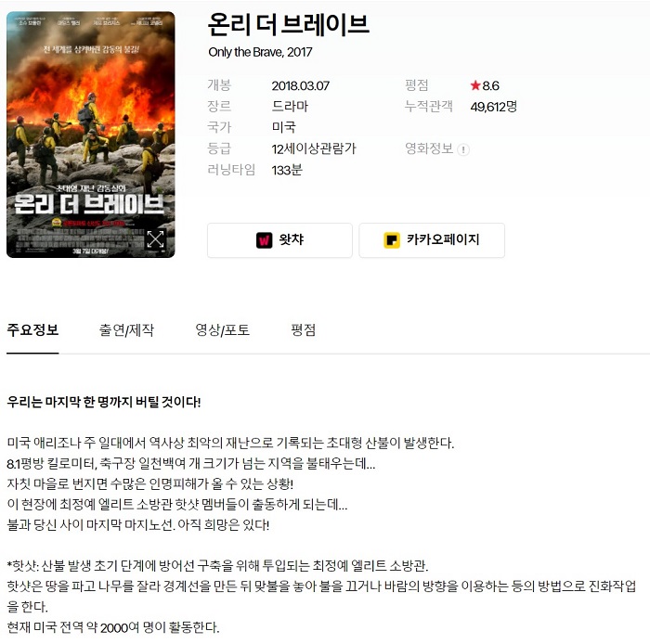This screenshot has width=650, height=644.
Task: Switch to the 출연/제작 tab
Action: pyautogui.click(x=126, y=330)
